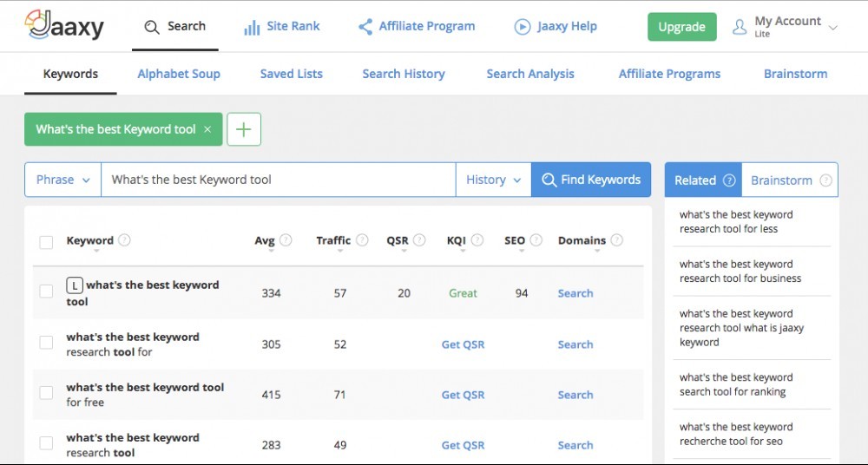Open the Phrase dropdown
This screenshot has width=868, height=465.
click(63, 180)
